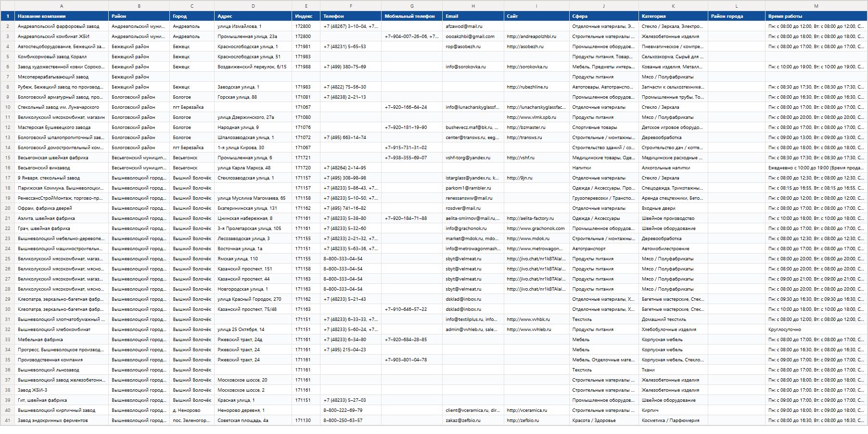Click the 'Время работы' header cell
Image resolution: width=868 pixels, height=434 pixels.
click(816, 16)
